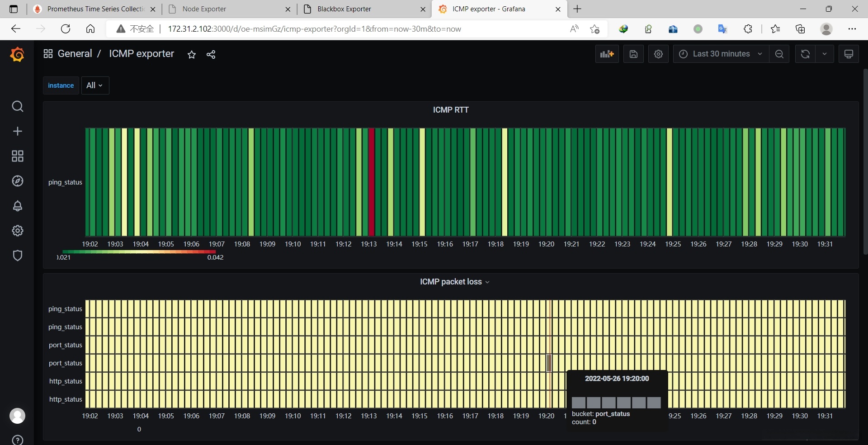
Task: Open the Configuration gear in sidebar
Action: point(18,231)
